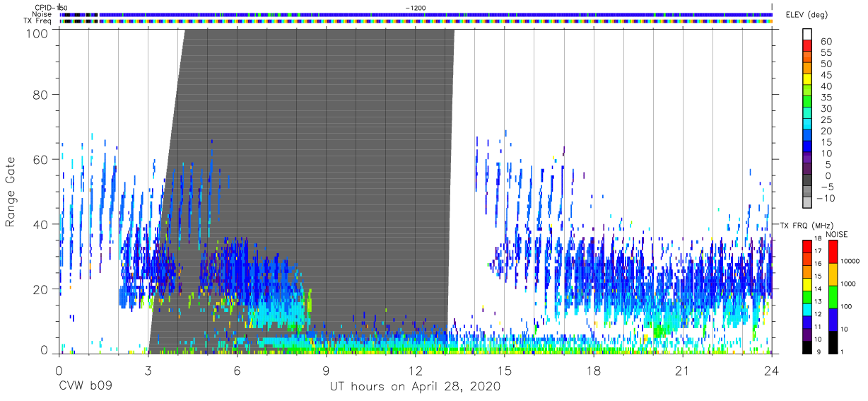Viewport: 868px width, 401px height.
Task: Pick the white top swatch of the ELEV colorbar
Action: 807,35
